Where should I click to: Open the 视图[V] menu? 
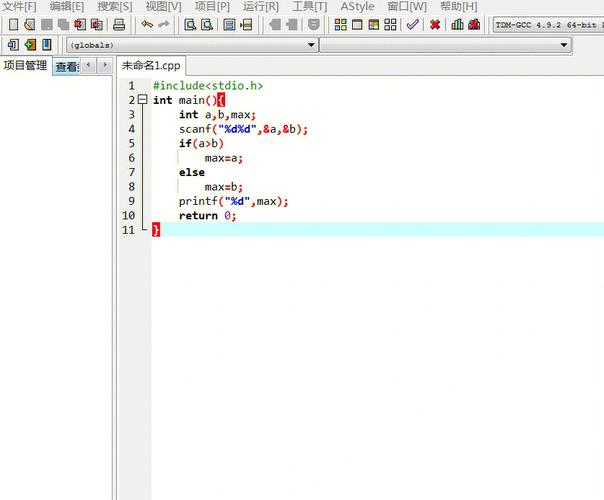[x=163, y=7]
